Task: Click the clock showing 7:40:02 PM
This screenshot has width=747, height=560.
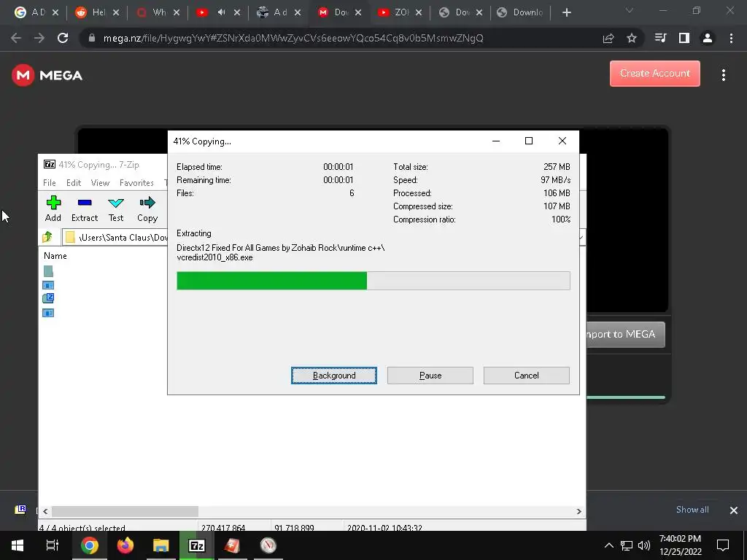Action: (x=680, y=539)
